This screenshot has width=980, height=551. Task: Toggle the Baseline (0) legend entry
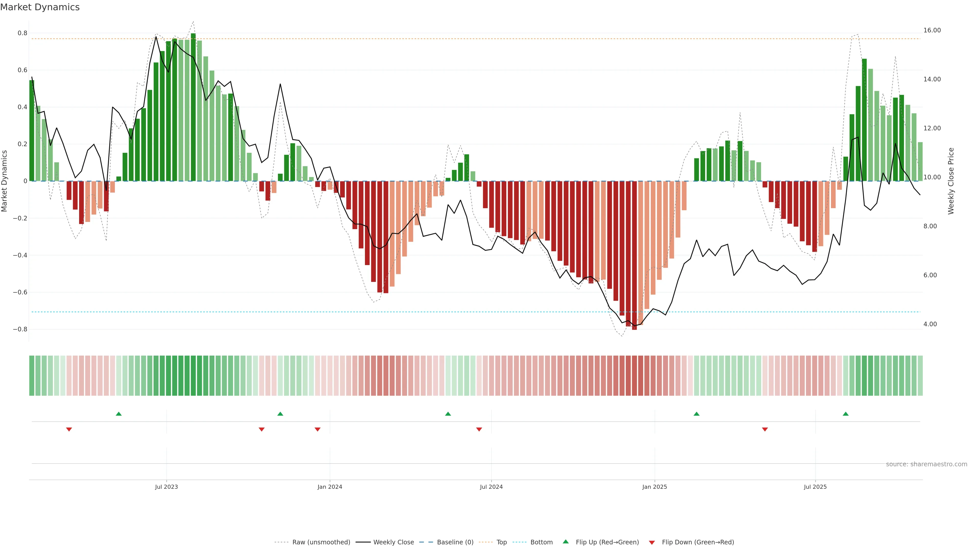point(455,542)
